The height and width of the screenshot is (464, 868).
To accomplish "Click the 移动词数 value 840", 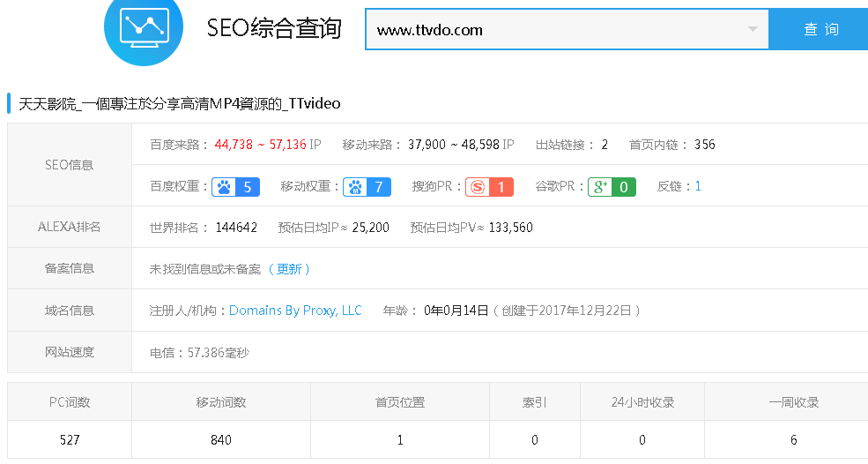I will [221, 440].
